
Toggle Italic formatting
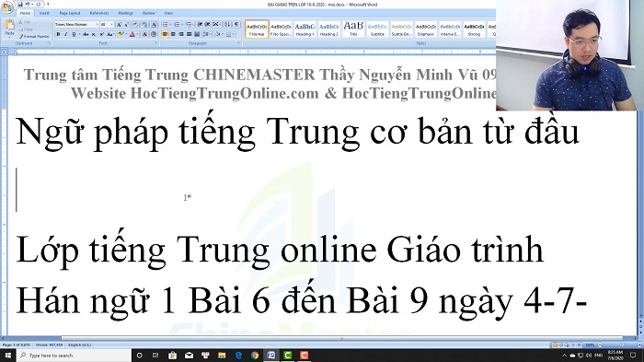click(65, 35)
